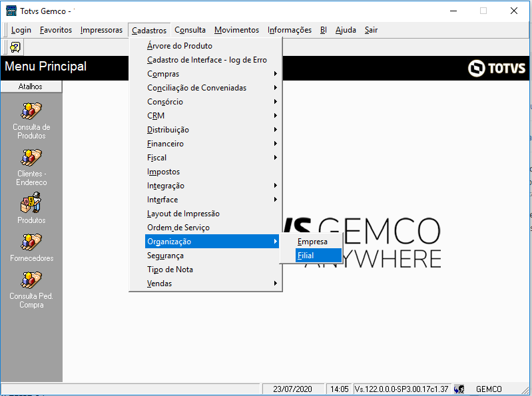Expand the Conciliação de Conveniadas submenu
This screenshot has height=396, width=532.
click(x=212, y=87)
